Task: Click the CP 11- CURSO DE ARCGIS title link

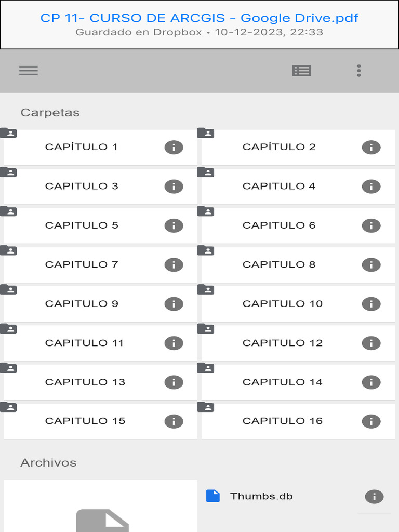Action: tap(199, 18)
